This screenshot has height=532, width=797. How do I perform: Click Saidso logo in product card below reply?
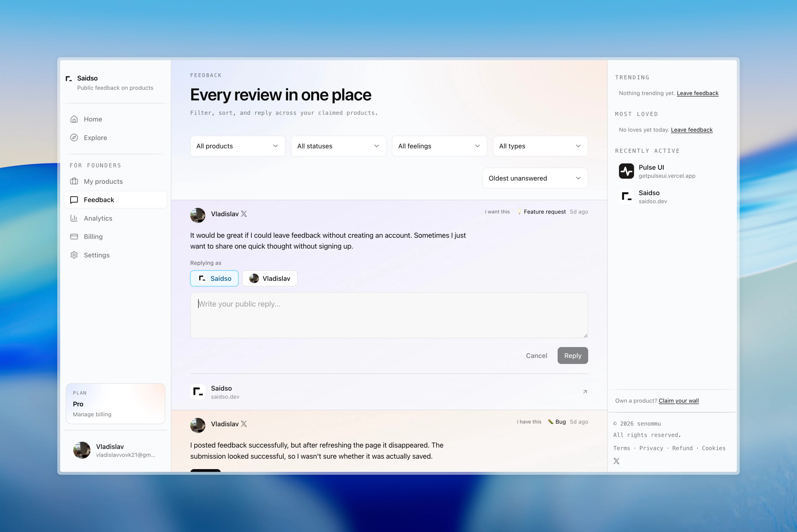(x=198, y=392)
